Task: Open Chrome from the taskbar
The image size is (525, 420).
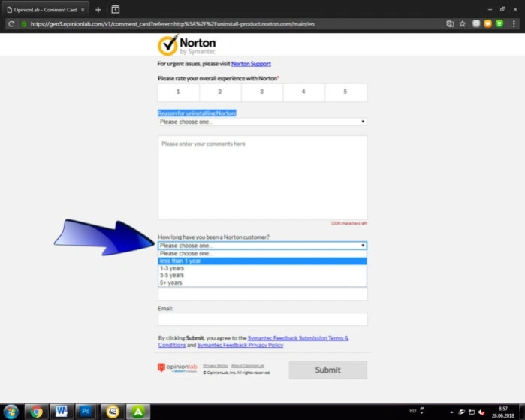Action: click(36, 412)
